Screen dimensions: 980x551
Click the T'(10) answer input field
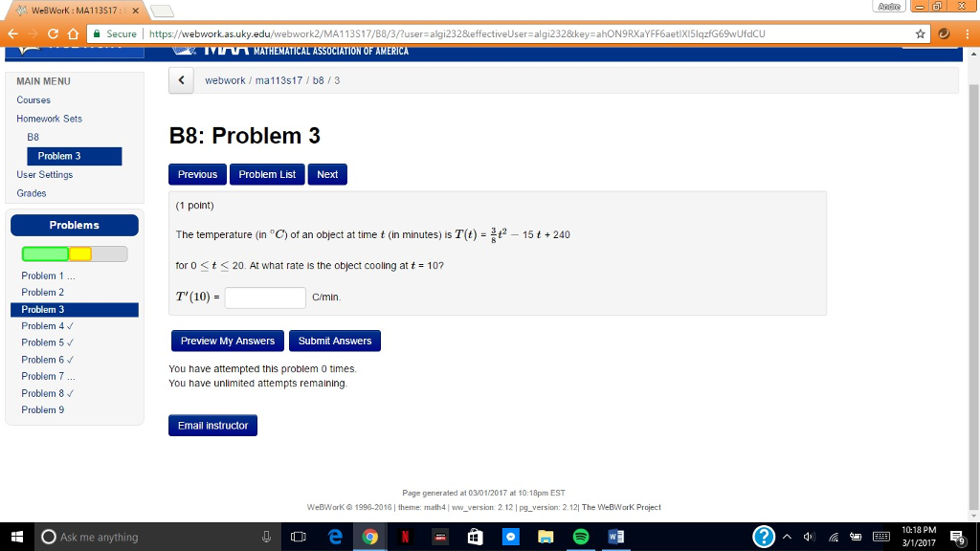tap(264, 298)
